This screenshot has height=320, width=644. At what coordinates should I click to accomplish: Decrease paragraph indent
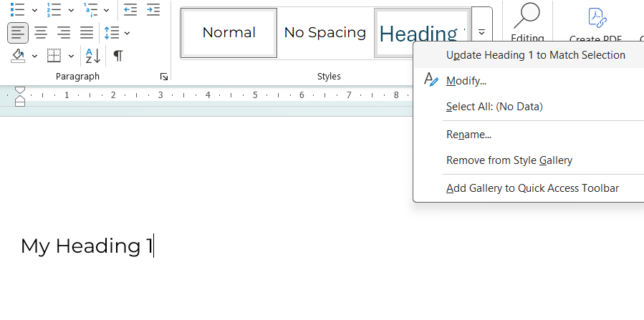coord(130,9)
